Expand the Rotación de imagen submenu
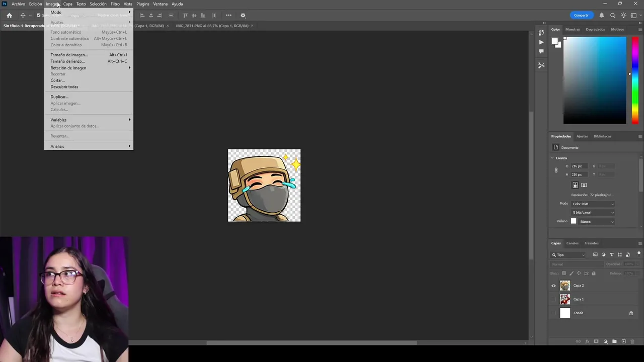Viewport: 644px width, 362px height. tap(89, 68)
